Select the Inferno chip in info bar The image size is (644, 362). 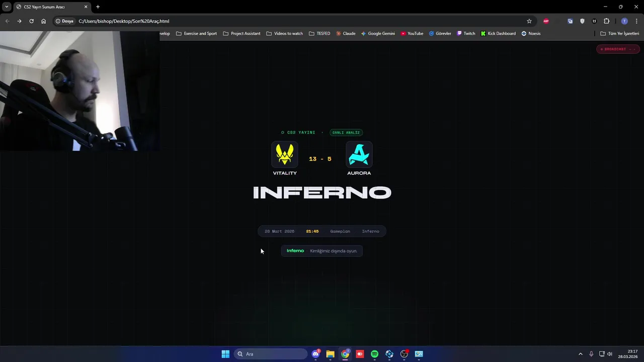(371, 231)
